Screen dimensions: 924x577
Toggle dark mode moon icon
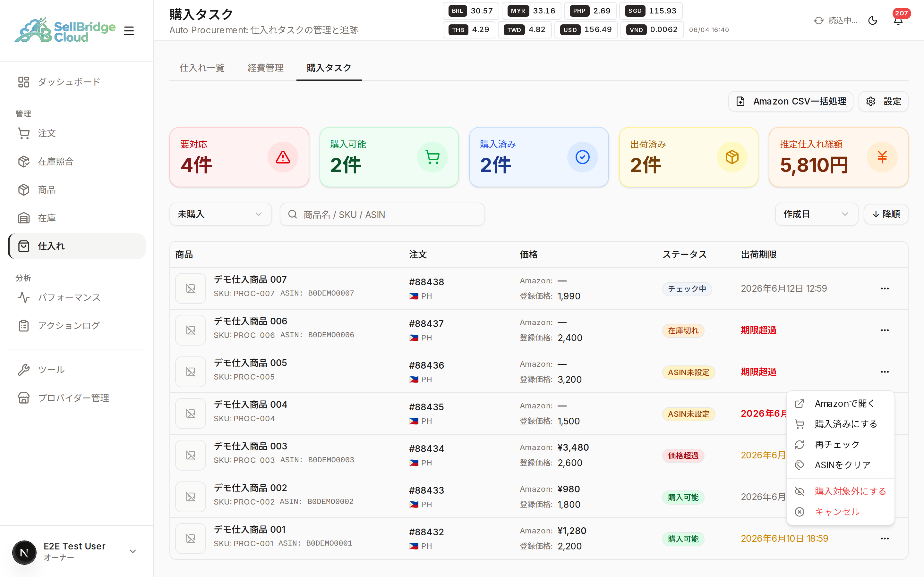click(872, 21)
